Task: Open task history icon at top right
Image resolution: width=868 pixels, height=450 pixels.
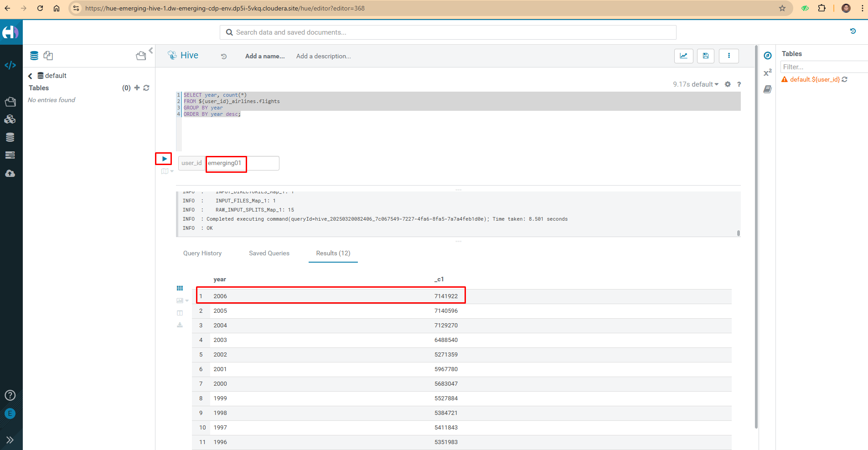Action: click(853, 31)
